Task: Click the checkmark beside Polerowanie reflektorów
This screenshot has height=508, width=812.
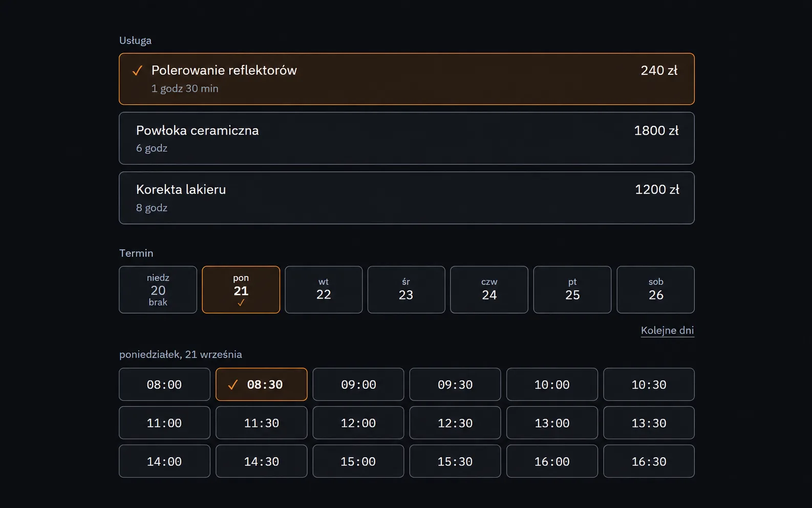Action: [x=137, y=71]
